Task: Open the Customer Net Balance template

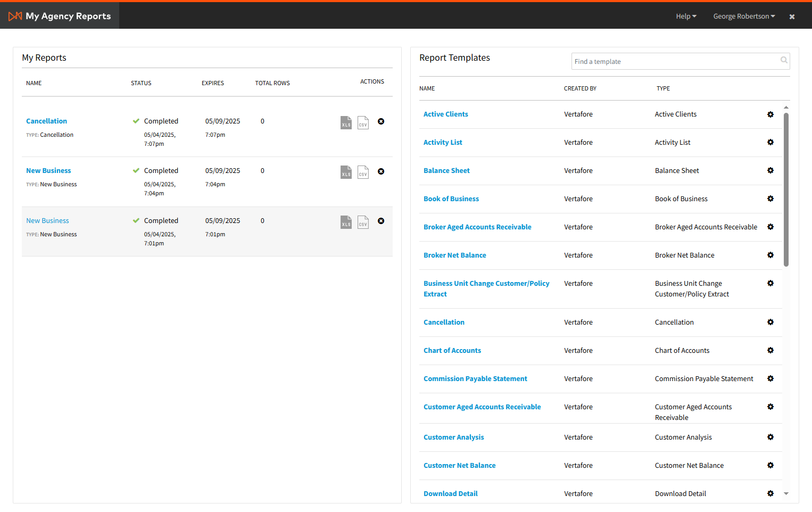Action: (459, 466)
